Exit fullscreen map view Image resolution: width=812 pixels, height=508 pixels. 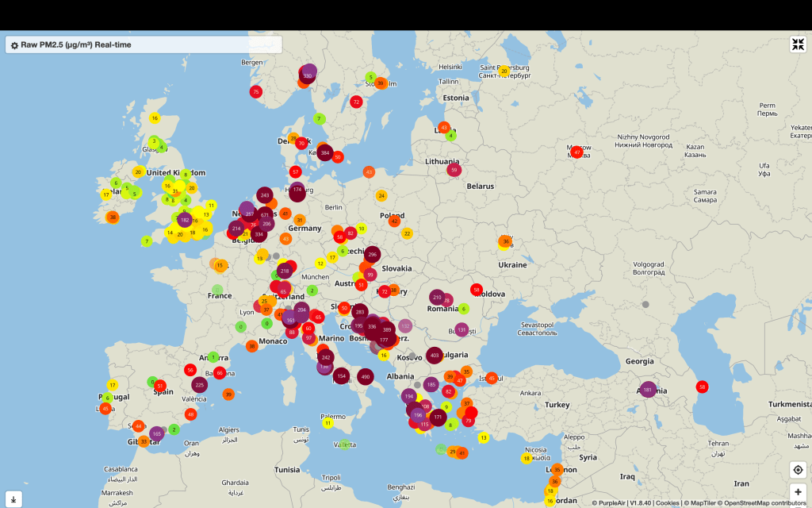point(798,44)
